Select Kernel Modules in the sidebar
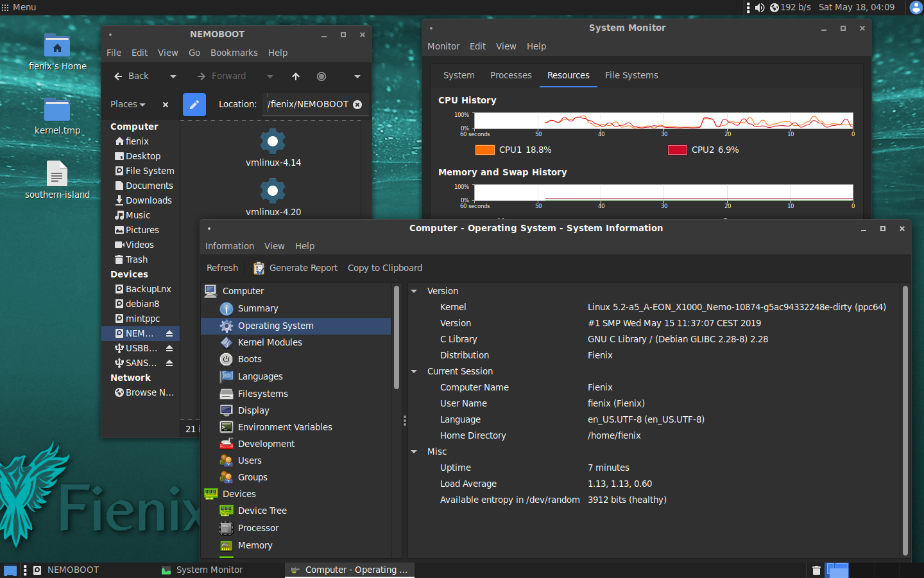The height and width of the screenshot is (578, 924). (269, 342)
